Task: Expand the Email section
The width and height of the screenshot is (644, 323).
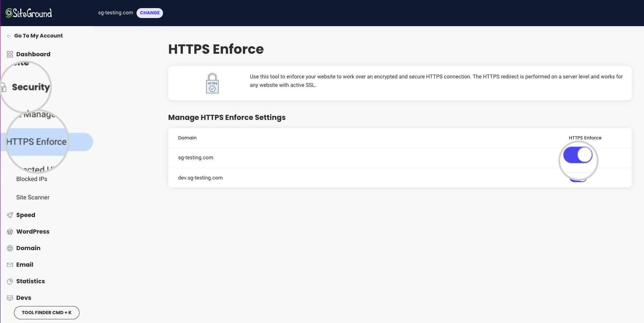Action: (25, 265)
